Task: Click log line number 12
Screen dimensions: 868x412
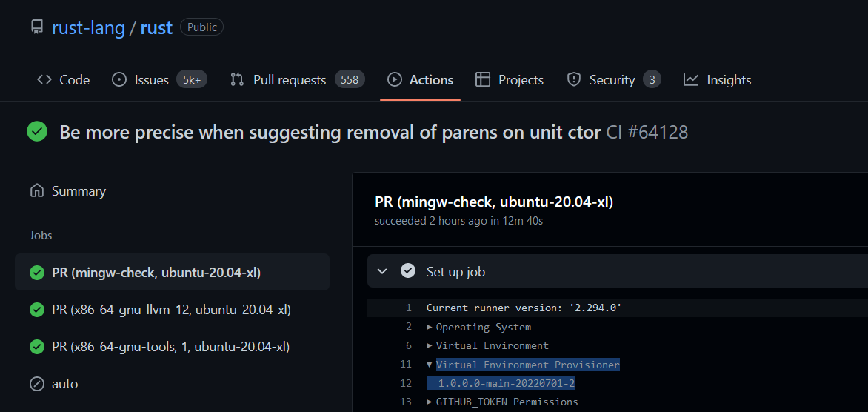Action: (x=406, y=383)
